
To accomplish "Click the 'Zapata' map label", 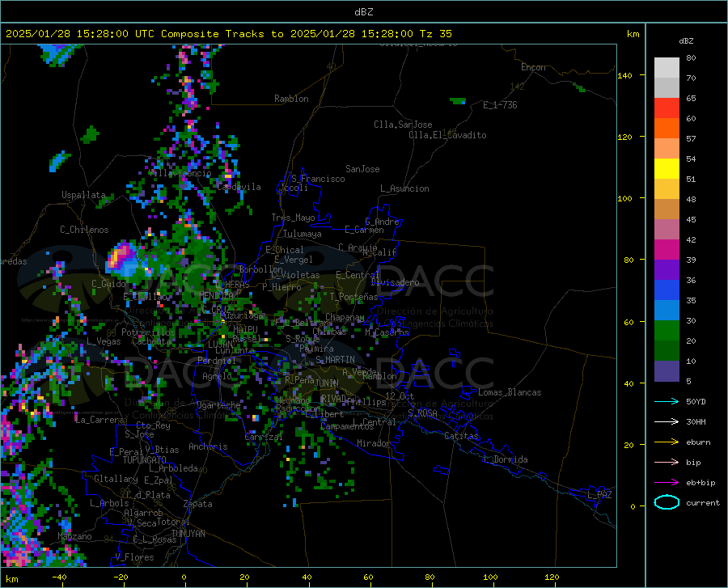I will 198,504.
